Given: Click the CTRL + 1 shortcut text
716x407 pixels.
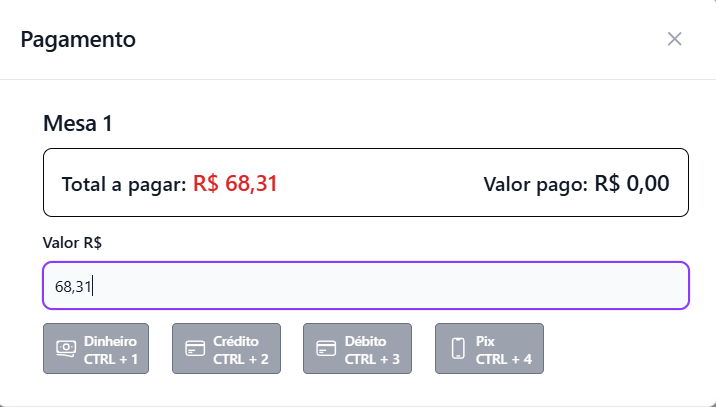Looking at the screenshot, I should pyautogui.click(x=111, y=358).
